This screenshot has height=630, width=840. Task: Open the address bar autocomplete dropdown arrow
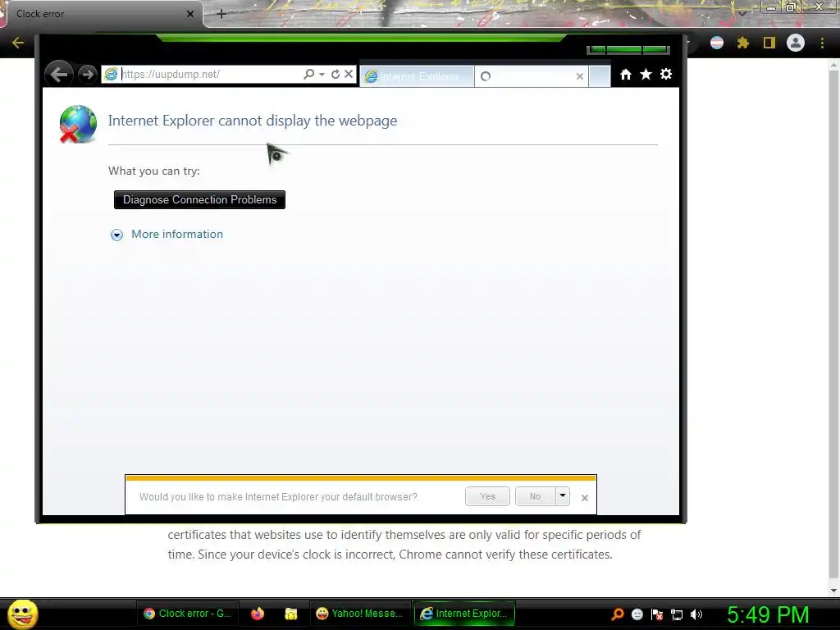coord(322,74)
